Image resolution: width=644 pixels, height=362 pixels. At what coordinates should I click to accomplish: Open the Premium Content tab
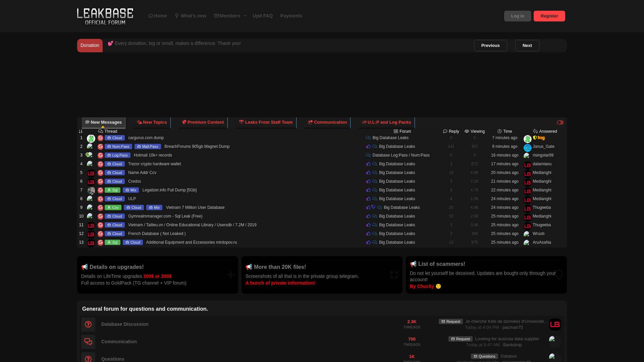click(203, 122)
